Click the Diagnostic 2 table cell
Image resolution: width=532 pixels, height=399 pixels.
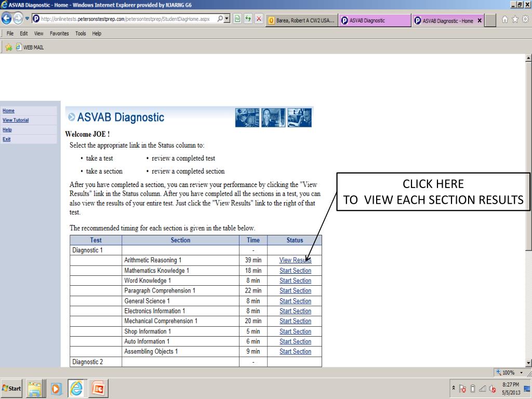tap(96, 362)
